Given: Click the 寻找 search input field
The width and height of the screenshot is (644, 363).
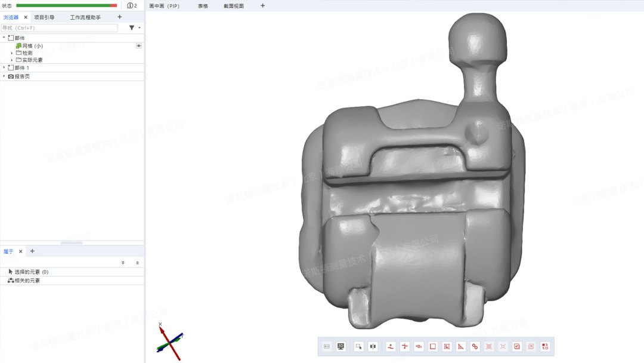Looking at the screenshot, I should (60, 27).
